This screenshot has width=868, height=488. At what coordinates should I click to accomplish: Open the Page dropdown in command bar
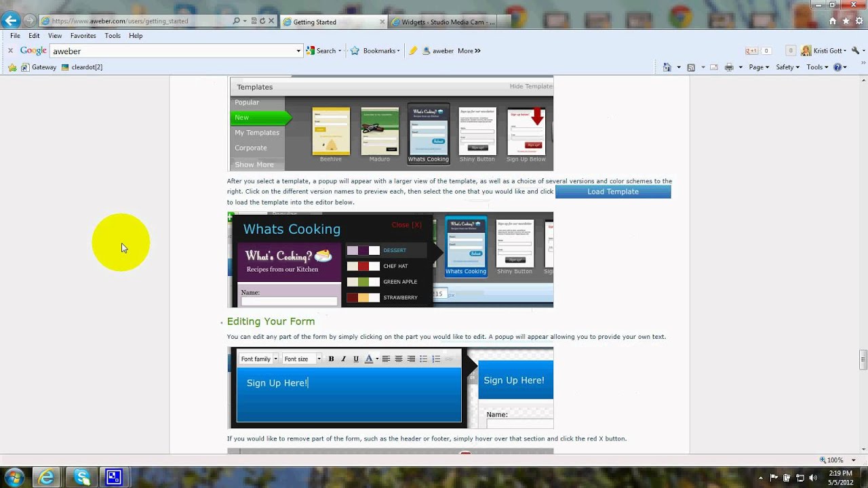pyautogui.click(x=759, y=67)
